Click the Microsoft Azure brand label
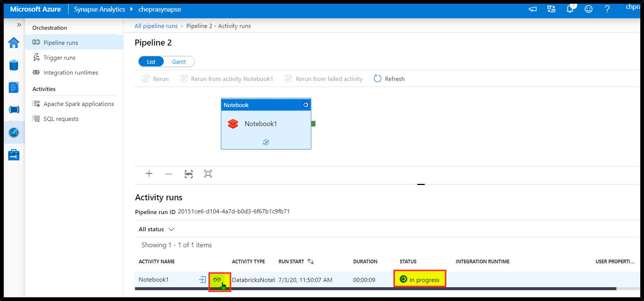Viewport: 644px width, 301px height. pos(35,9)
